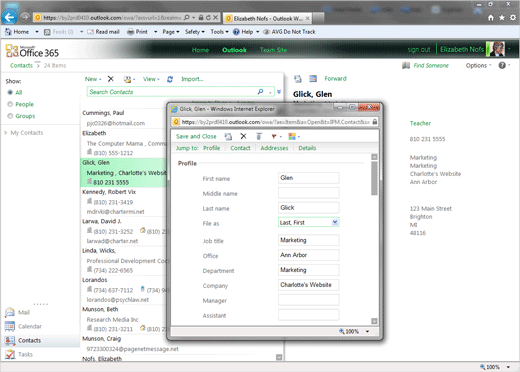
Task: Go back with the browser back arrow
Action: 9,17
